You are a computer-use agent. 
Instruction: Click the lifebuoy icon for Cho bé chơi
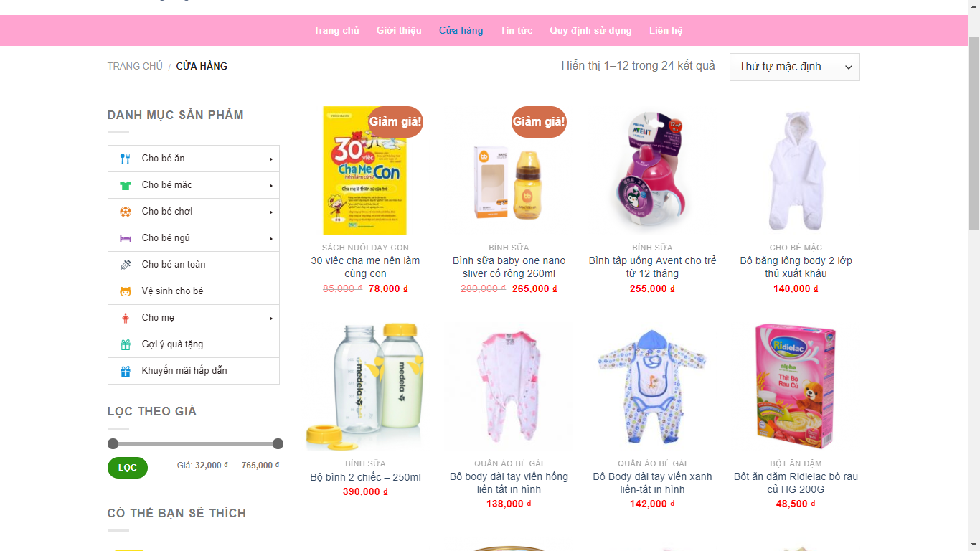[126, 212]
